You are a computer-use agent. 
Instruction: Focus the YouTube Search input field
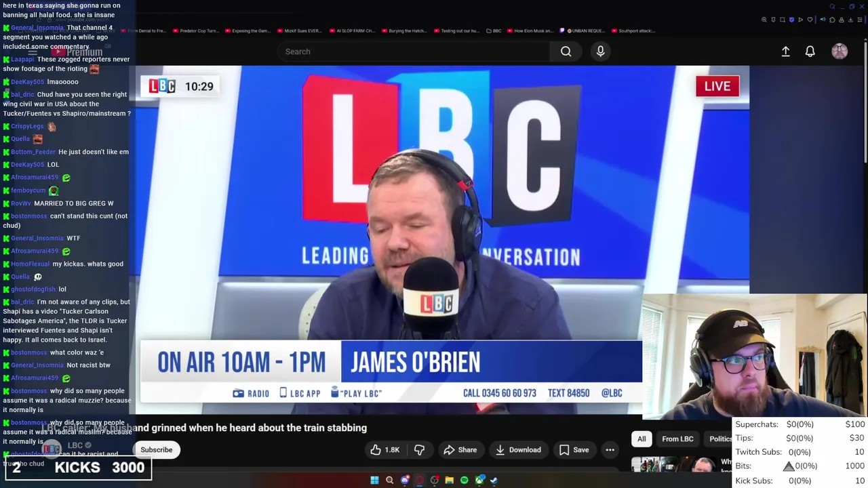414,52
